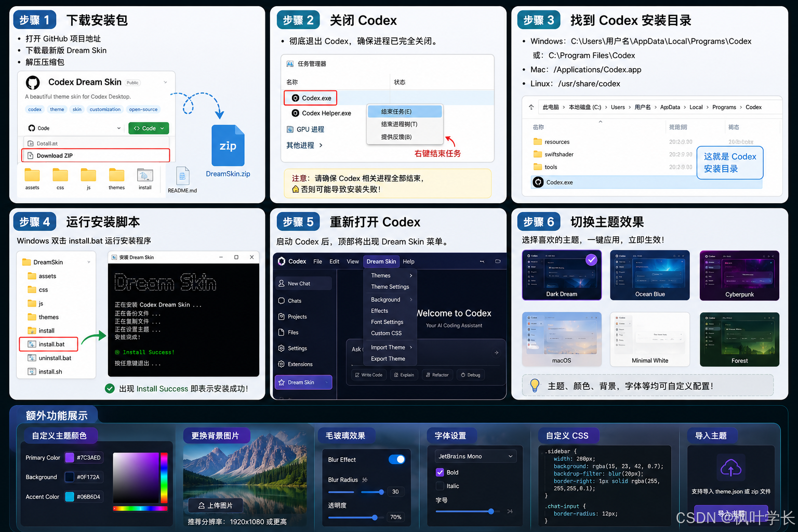Image resolution: width=798 pixels, height=532 pixels.
Task: Click the cloud upload import icon
Action: point(731,468)
